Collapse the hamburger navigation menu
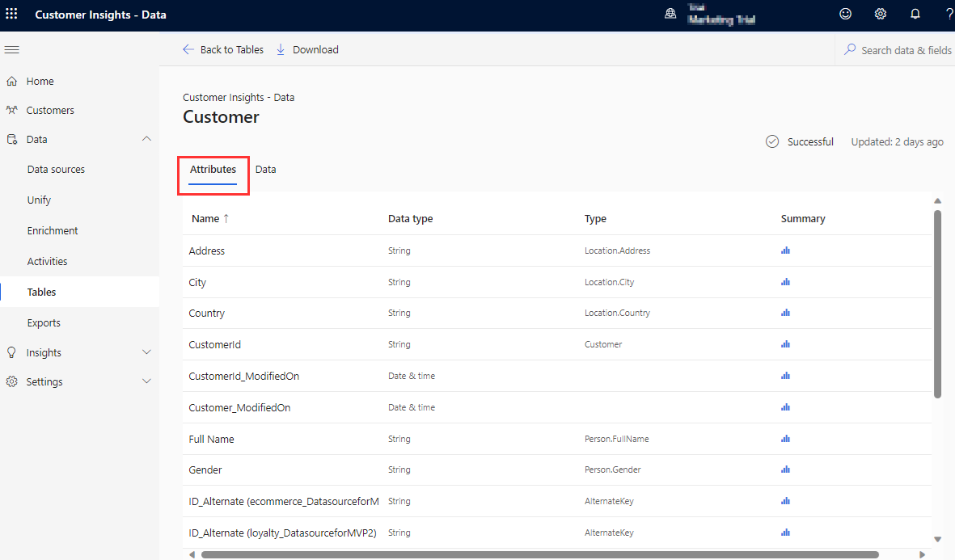Screen dimensions: 955x560 [11, 50]
